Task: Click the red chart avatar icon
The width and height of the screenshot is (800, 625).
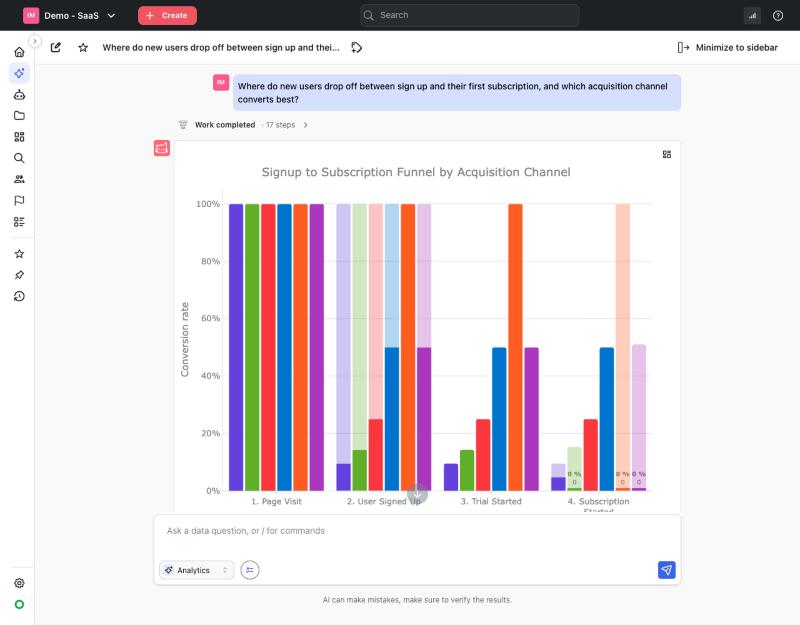Action: click(x=162, y=148)
